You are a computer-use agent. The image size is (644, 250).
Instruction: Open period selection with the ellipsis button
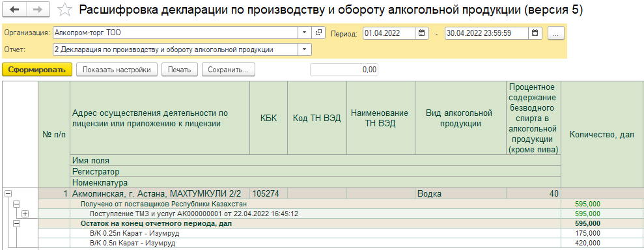click(555, 33)
